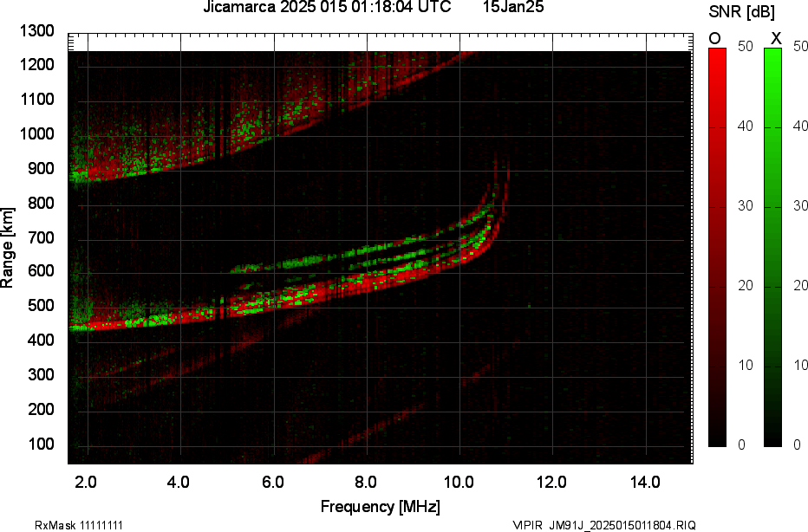Click the 1300 range tick label
The image size is (808, 532).
click(x=36, y=31)
